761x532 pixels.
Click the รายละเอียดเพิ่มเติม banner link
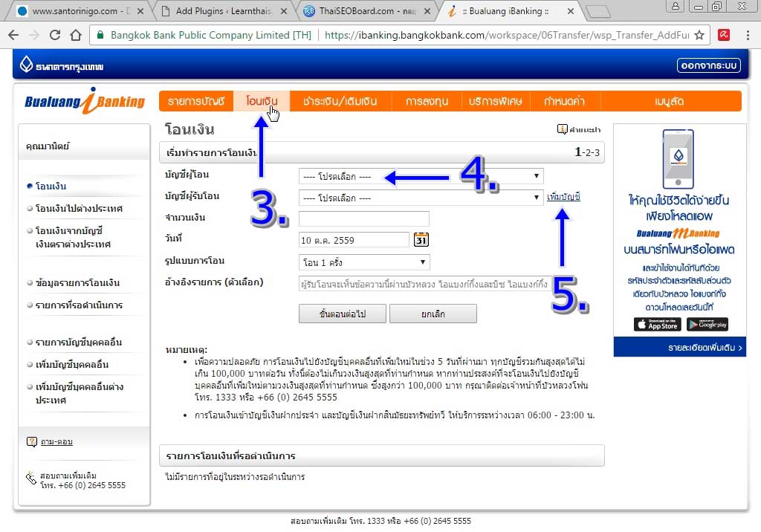pos(705,348)
